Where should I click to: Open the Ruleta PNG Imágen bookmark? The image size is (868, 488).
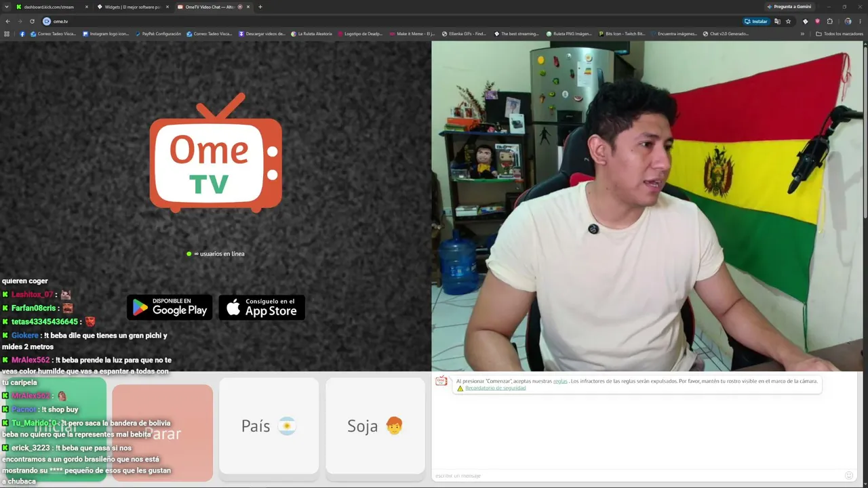[x=569, y=34]
